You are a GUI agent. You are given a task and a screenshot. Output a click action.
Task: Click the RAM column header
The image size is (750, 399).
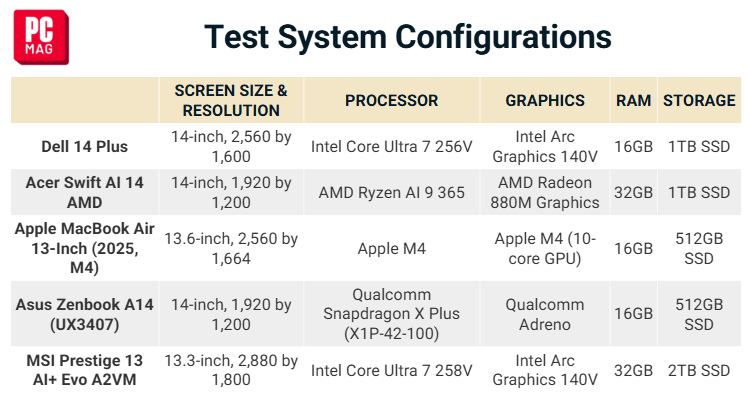(x=633, y=100)
